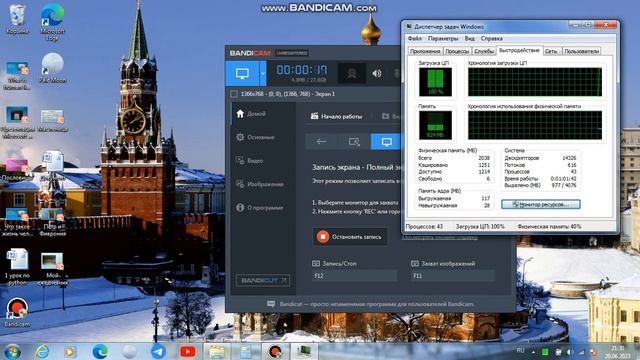640x360 pixels.
Task: Click Bandicut promo message at bottom
Action: (371, 304)
